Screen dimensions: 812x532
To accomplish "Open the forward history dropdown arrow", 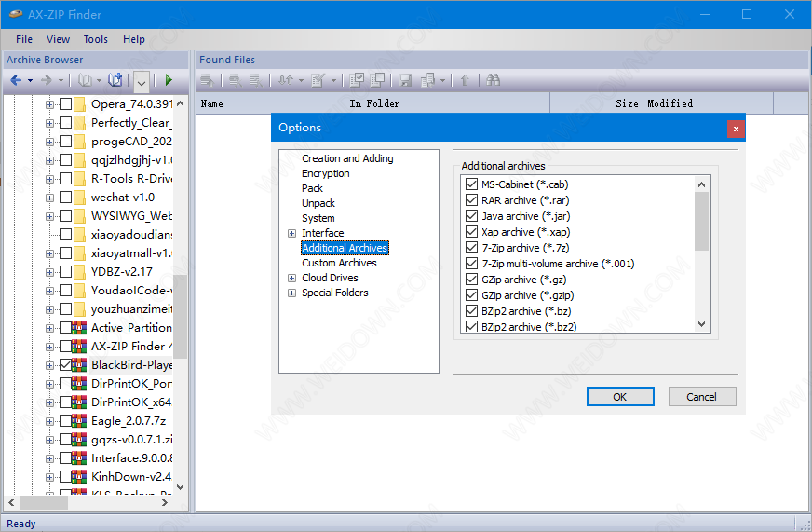I will coord(61,81).
